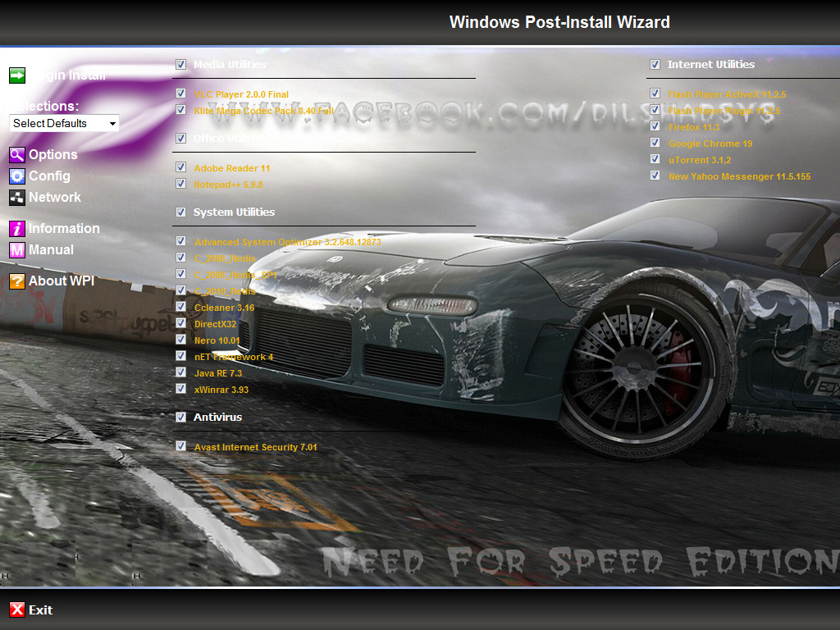Click the orange About WPI question icon

click(x=17, y=281)
